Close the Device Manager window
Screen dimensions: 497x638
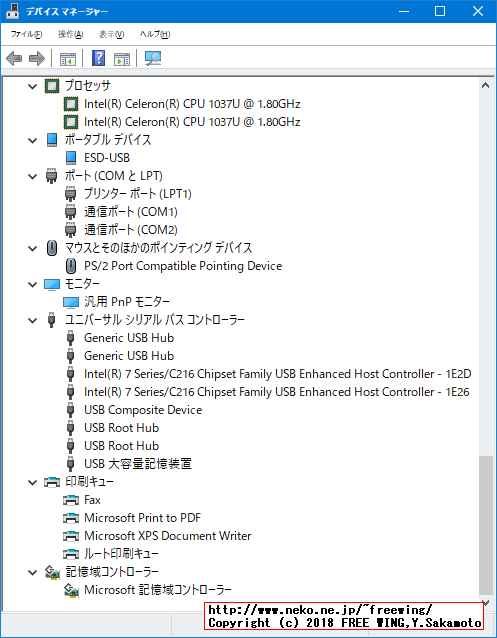(x=478, y=11)
